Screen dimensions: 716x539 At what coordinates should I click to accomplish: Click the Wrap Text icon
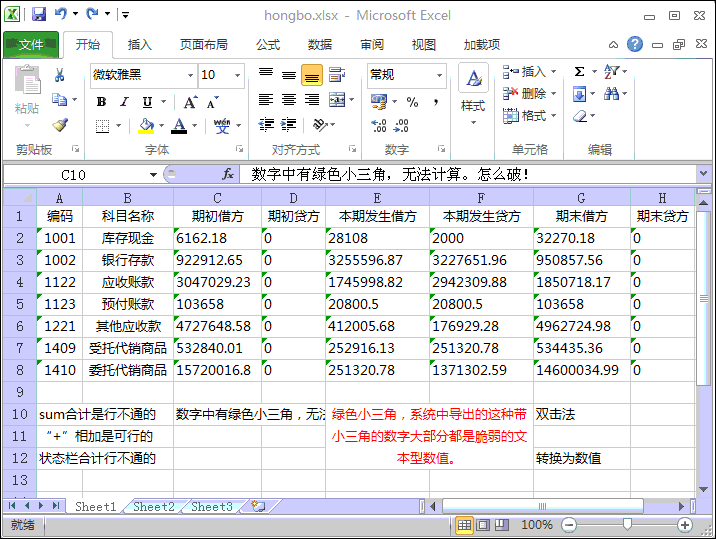(337, 74)
